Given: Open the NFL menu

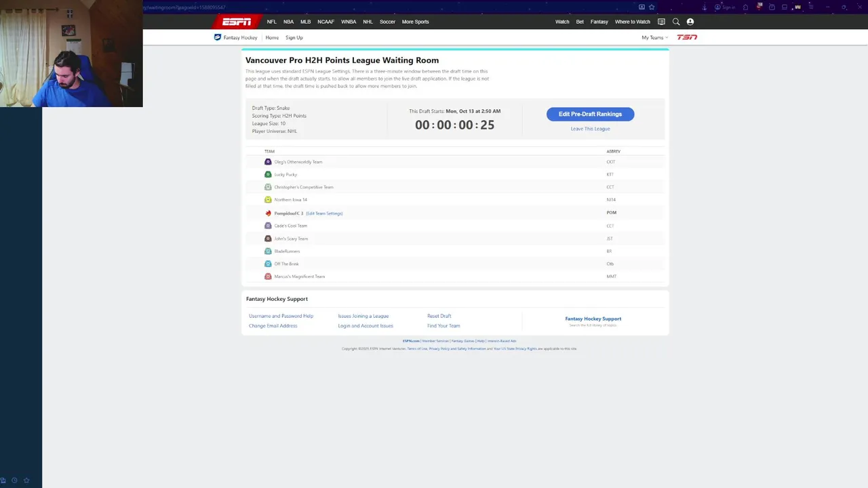Looking at the screenshot, I should click(271, 22).
